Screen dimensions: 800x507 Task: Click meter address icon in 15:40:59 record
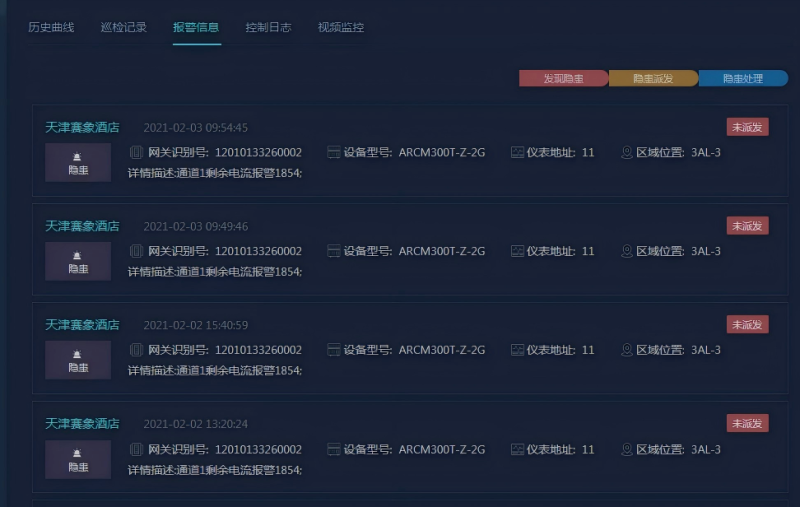tap(517, 350)
